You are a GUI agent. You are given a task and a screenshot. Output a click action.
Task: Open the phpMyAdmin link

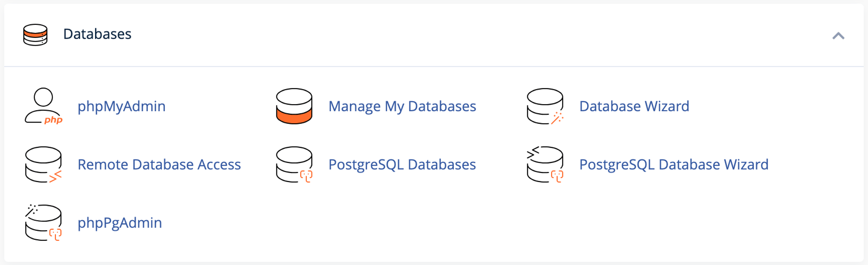coord(122,106)
